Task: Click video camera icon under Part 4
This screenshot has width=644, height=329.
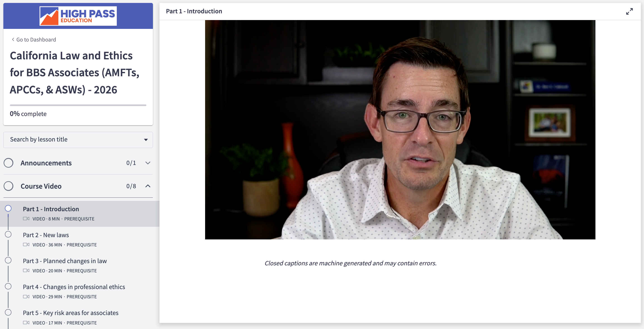Action: click(x=26, y=297)
